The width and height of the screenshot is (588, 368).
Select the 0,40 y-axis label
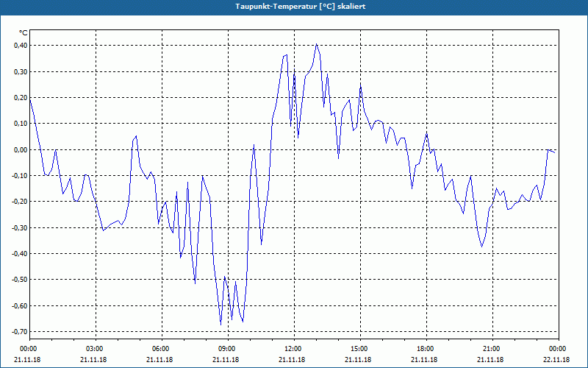point(21,46)
